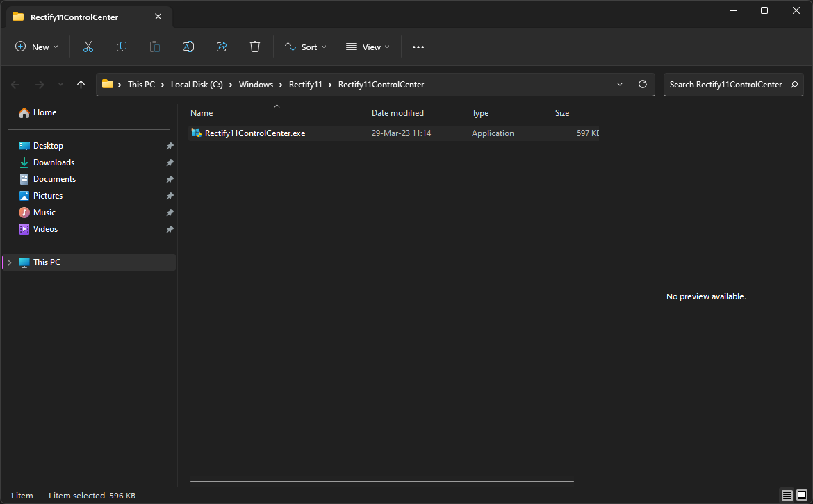The width and height of the screenshot is (813, 504).
Task: Switch to Details view in status bar
Action: click(787, 496)
